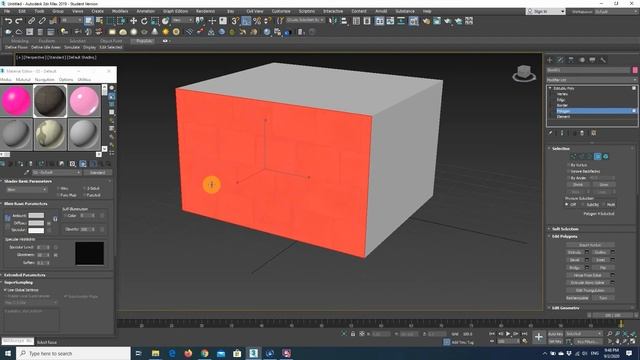Choose the Select and Rotate tool
The image size is (640, 360).
(x=144, y=20)
